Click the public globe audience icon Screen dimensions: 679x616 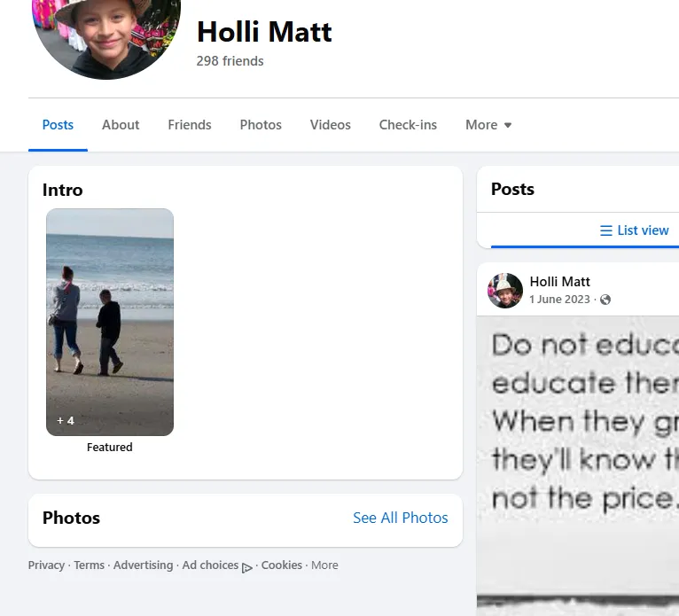point(605,300)
